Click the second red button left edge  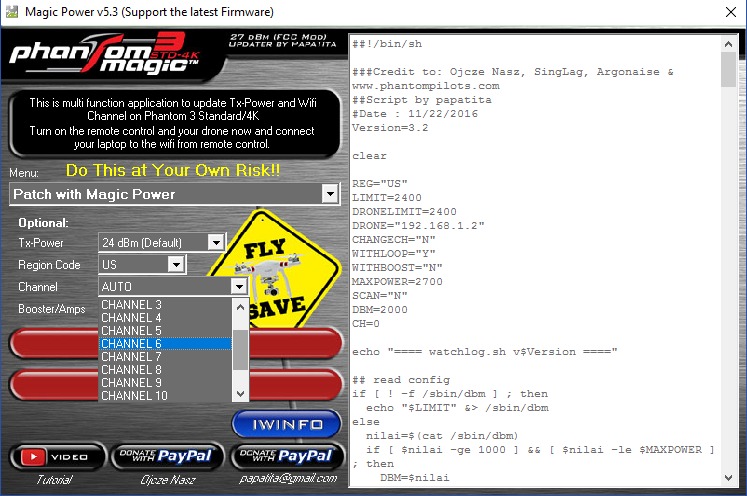tap(53, 384)
